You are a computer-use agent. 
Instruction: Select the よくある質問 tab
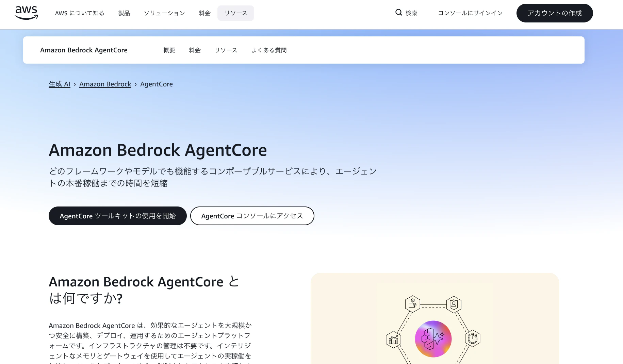[x=269, y=50]
